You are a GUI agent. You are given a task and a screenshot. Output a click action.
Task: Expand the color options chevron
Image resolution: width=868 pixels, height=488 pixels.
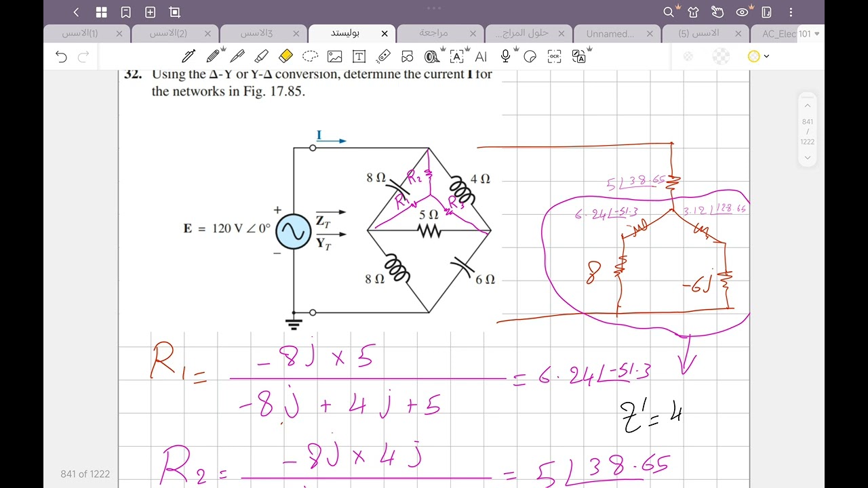tap(767, 56)
